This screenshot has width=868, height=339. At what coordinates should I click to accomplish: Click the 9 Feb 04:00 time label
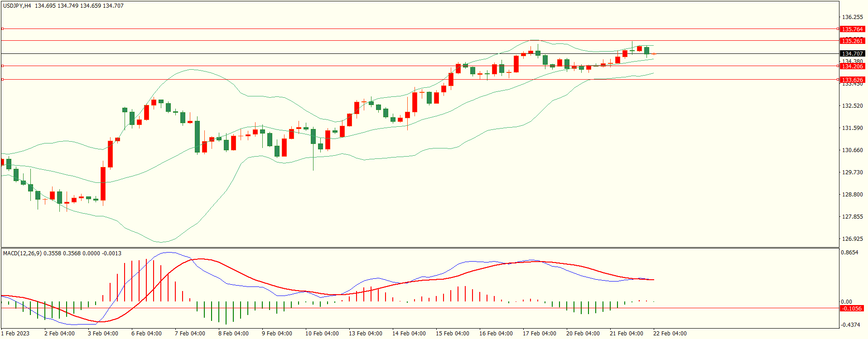[277, 334]
